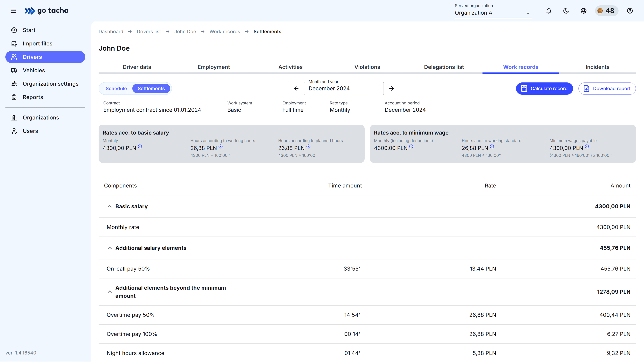
Task: Open the hamburger navigation menu
Action: 13,11
